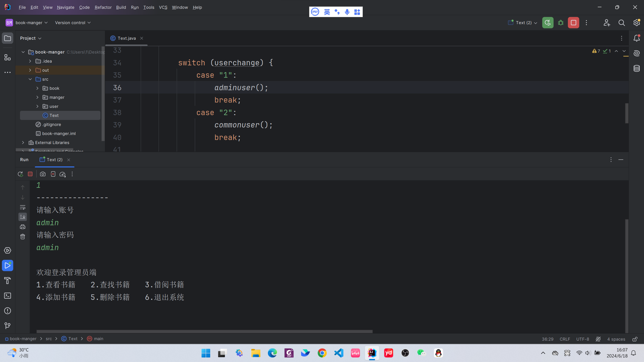
Task: Collapse the src folder
Action: pos(30,79)
